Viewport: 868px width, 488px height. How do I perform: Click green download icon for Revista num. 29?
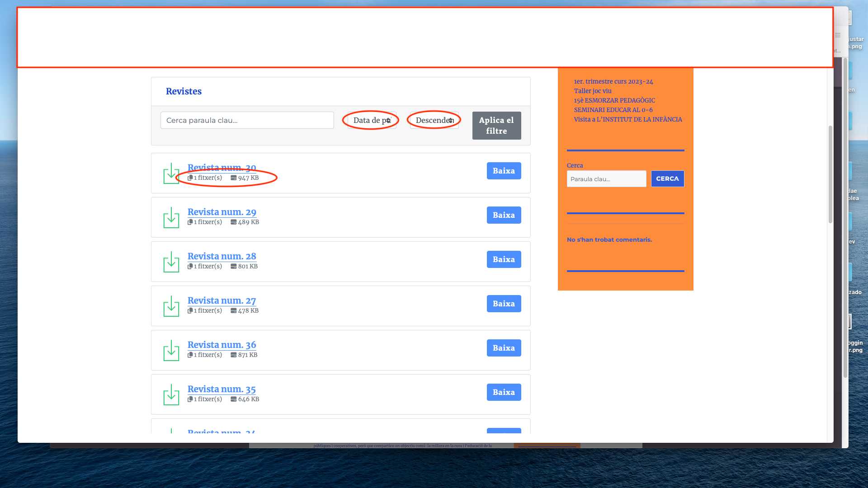coord(171,218)
